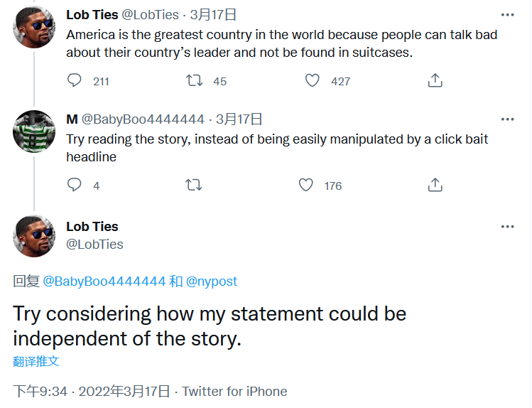The width and height of the screenshot is (532, 408).
Task: Reply to BabyBoo4444444's tweet
Action: click(75, 185)
